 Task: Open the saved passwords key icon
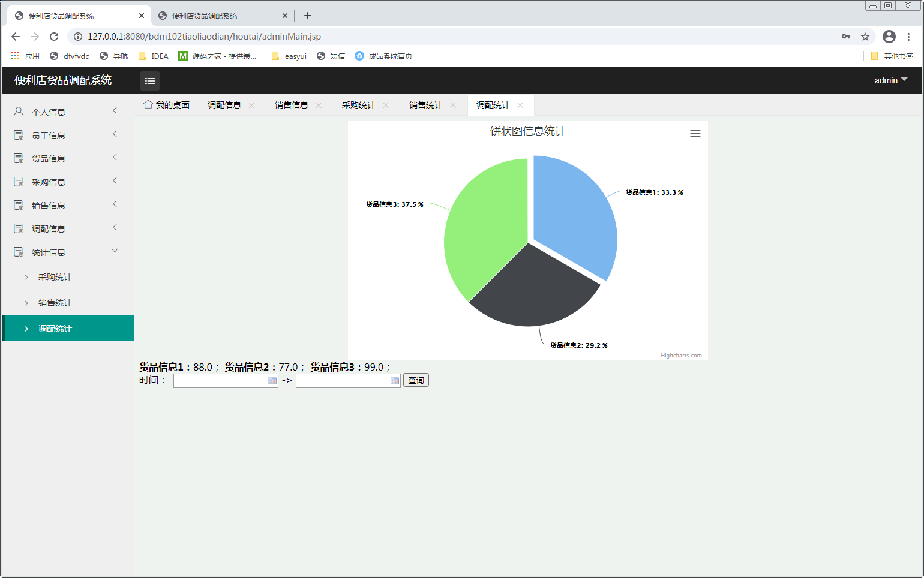pos(846,37)
